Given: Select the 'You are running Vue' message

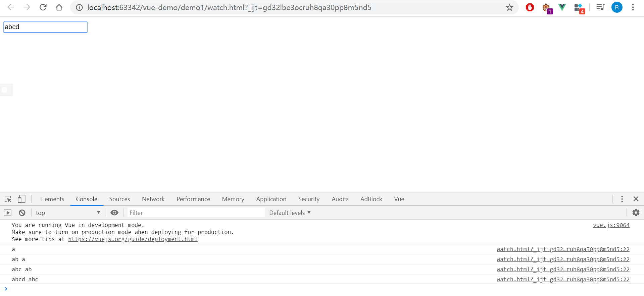Looking at the screenshot, I should coord(122,232).
